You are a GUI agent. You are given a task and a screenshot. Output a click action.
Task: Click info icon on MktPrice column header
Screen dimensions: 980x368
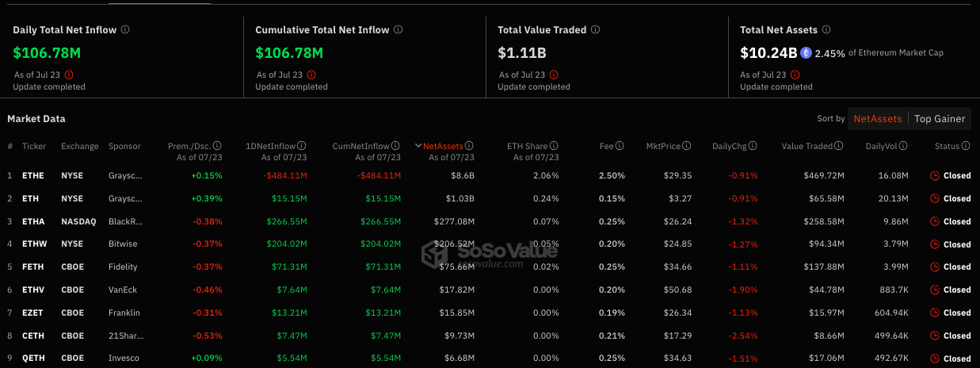pos(687,146)
